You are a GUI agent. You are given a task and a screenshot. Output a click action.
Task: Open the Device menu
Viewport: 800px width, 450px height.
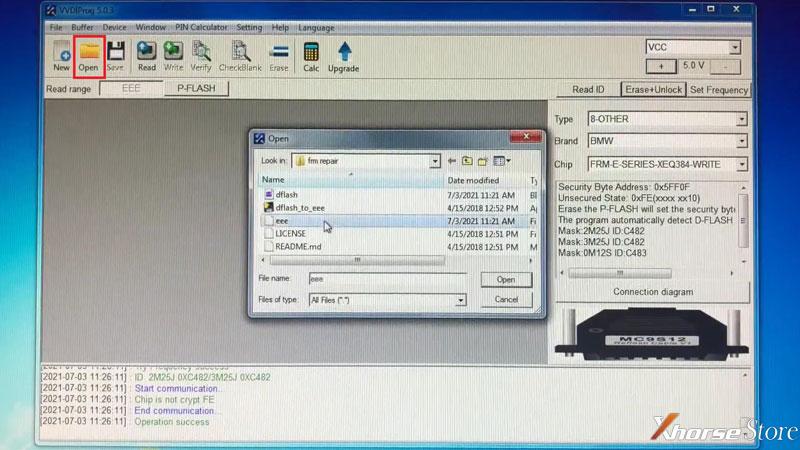pos(114,28)
